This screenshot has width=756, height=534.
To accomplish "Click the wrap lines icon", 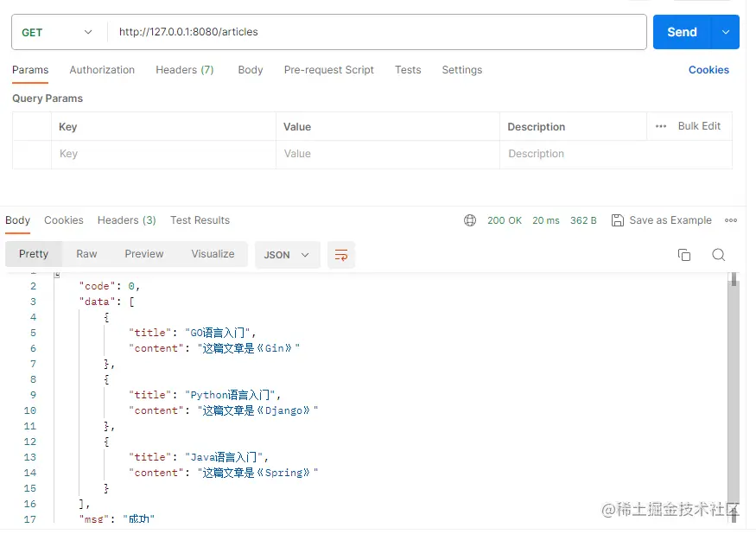I will click(x=341, y=255).
